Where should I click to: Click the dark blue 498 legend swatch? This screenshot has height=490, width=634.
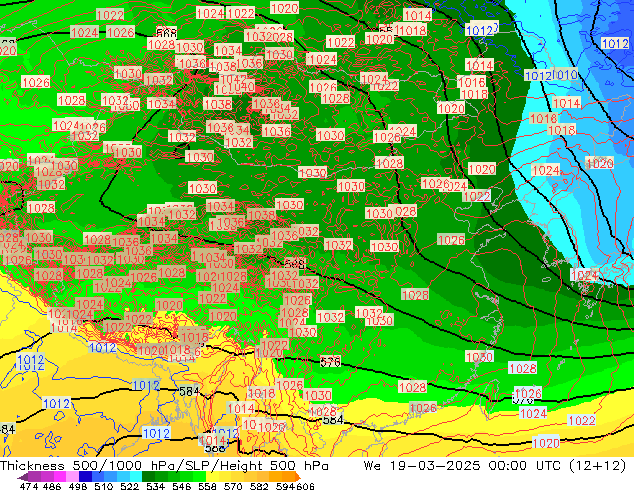pos(85,477)
